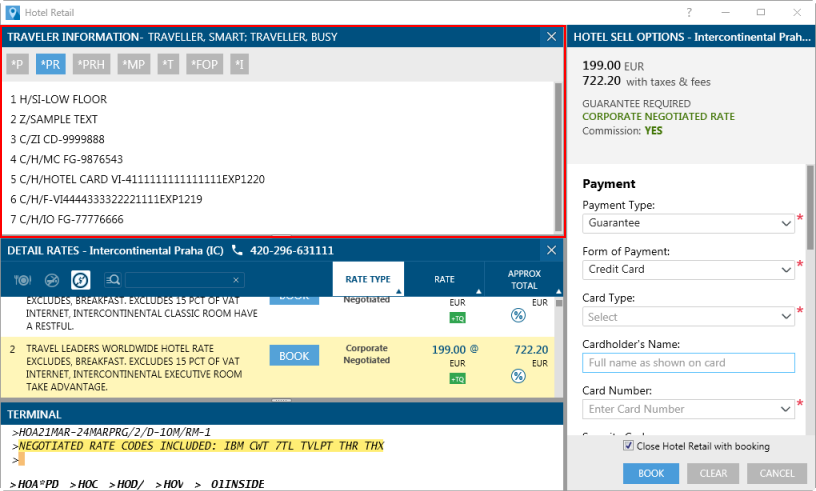Open help with the question mark icon
Viewport: 816px width, 491px height.
coord(688,12)
